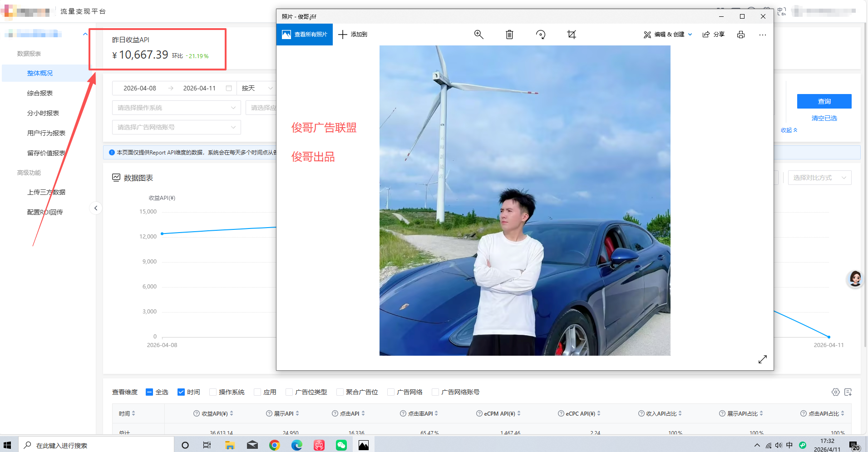This screenshot has height=452, width=868.
Task: Expand the 编辑 & 创建 dropdown
Action: (667, 35)
